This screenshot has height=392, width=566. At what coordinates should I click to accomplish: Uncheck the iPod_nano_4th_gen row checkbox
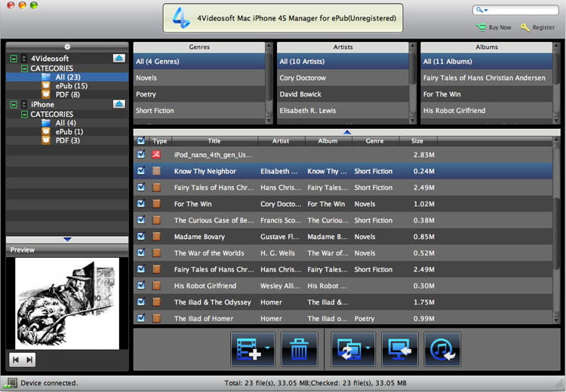point(141,155)
